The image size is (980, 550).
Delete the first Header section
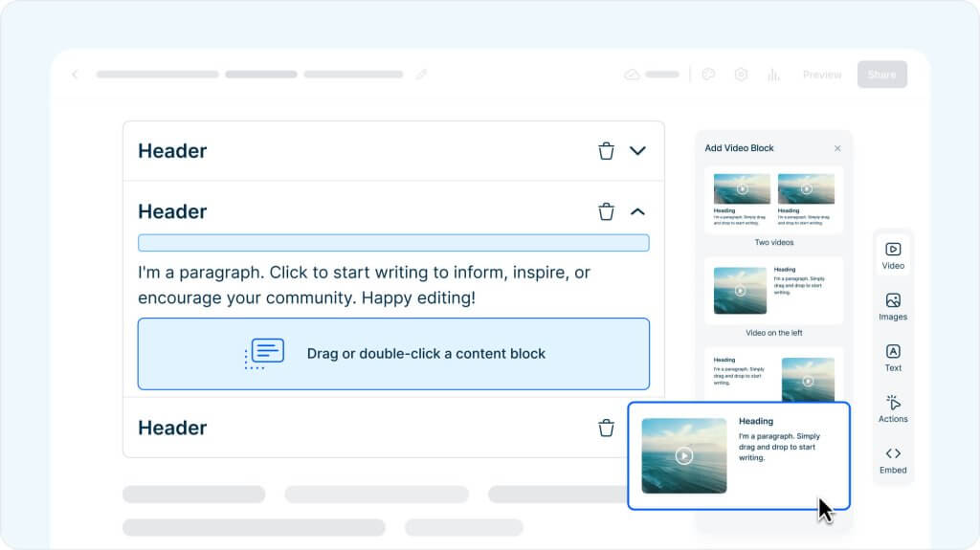click(x=606, y=151)
